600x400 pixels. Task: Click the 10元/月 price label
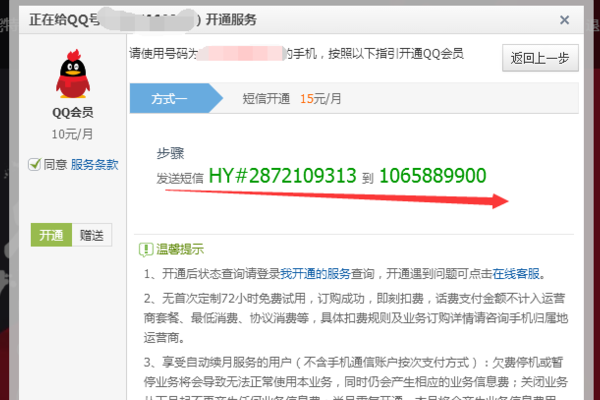72,131
